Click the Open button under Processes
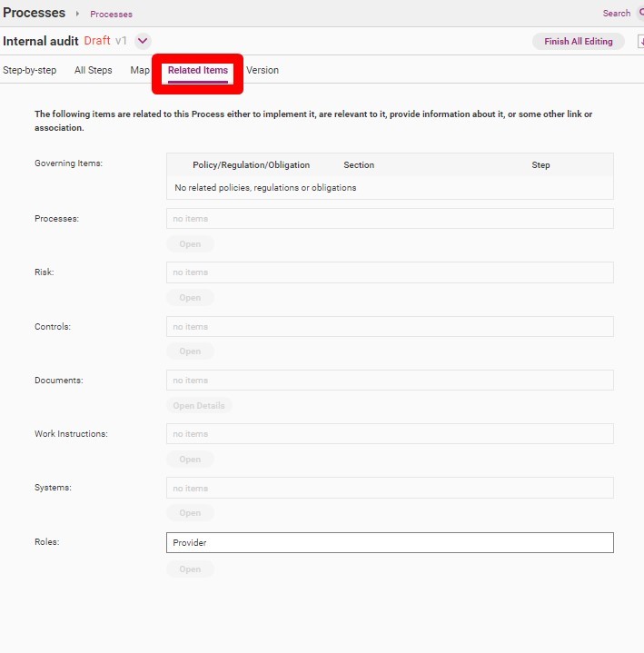 (190, 244)
